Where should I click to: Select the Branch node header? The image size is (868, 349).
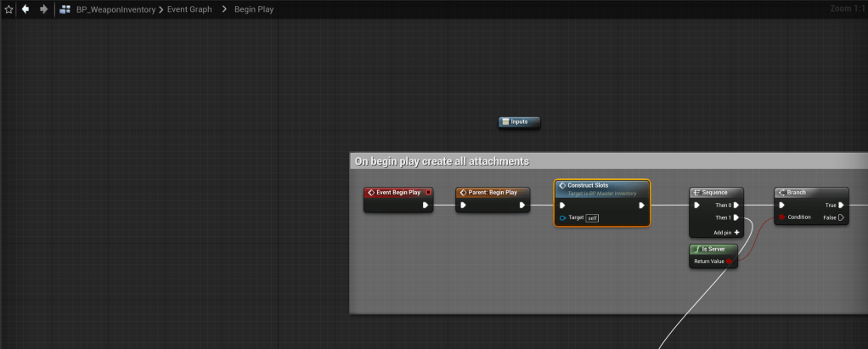click(x=811, y=193)
